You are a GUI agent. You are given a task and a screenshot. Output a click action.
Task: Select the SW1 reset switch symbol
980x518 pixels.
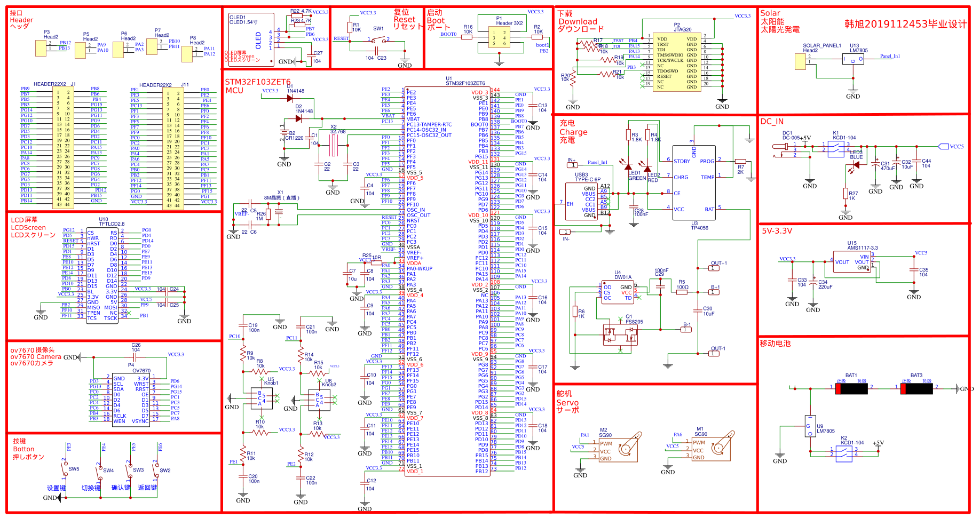(378, 40)
